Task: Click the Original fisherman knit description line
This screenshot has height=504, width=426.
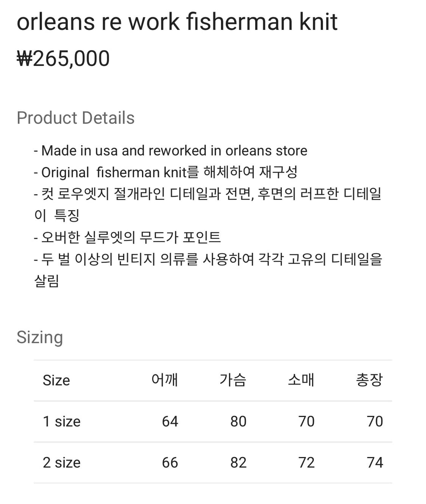Action: (165, 172)
